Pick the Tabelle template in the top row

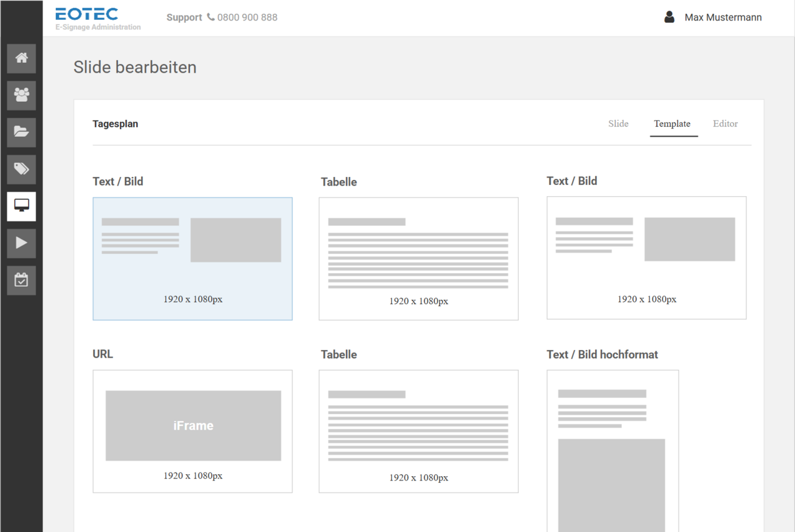coord(419,259)
